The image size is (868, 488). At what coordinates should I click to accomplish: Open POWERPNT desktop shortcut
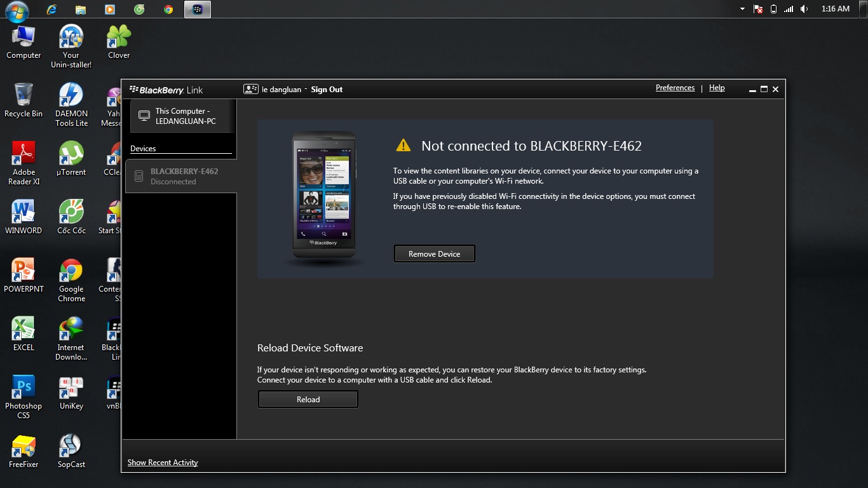tap(24, 276)
